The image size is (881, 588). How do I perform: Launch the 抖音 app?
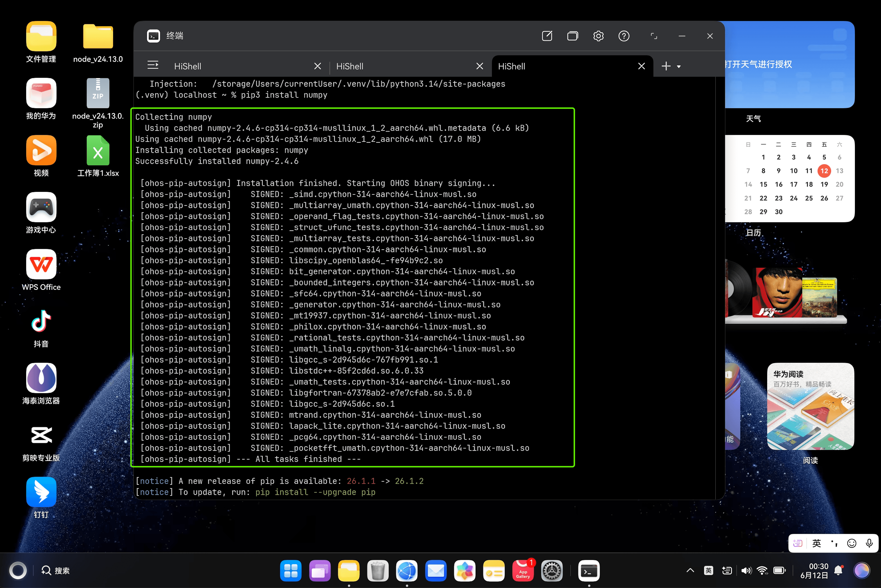click(41, 321)
